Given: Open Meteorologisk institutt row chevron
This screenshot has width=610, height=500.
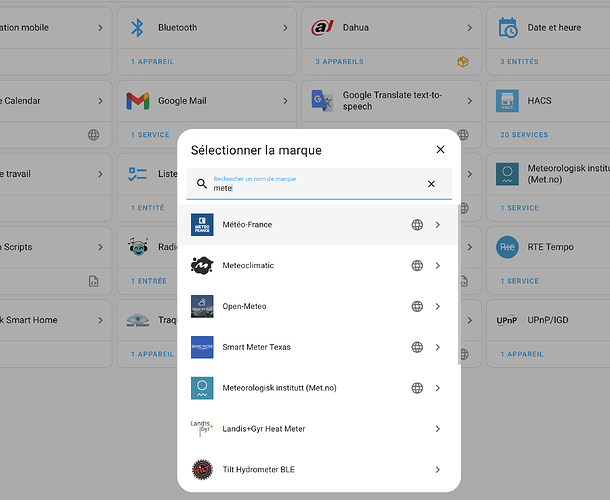Looking at the screenshot, I should pyautogui.click(x=438, y=388).
